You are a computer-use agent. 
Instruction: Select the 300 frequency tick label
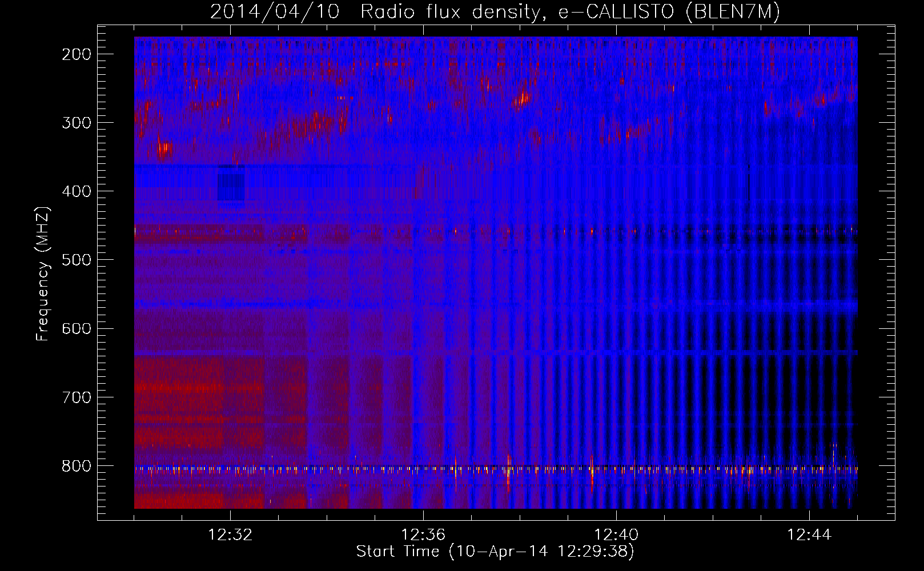coord(77,123)
